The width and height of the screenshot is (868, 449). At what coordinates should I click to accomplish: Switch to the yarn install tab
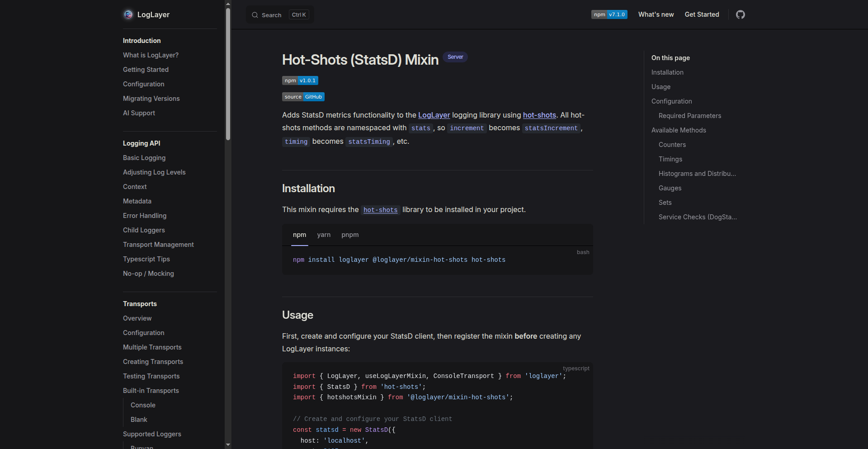coord(324,235)
